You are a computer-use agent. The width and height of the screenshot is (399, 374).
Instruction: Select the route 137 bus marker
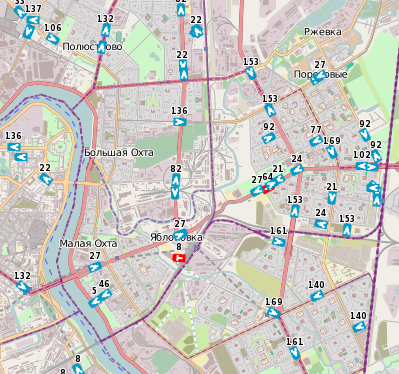33,20
